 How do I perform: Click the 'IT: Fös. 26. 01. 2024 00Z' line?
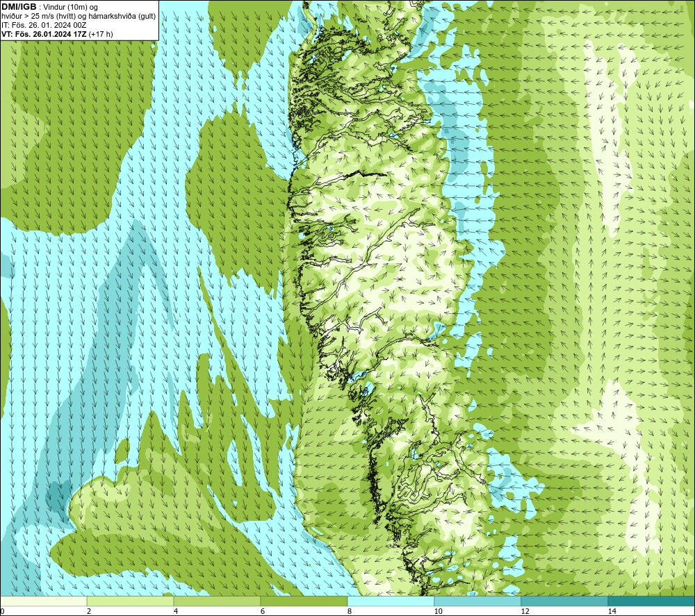[43, 25]
